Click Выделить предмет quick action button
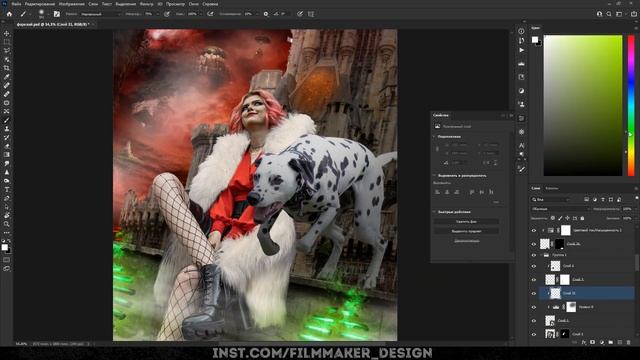 pyautogui.click(x=466, y=231)
